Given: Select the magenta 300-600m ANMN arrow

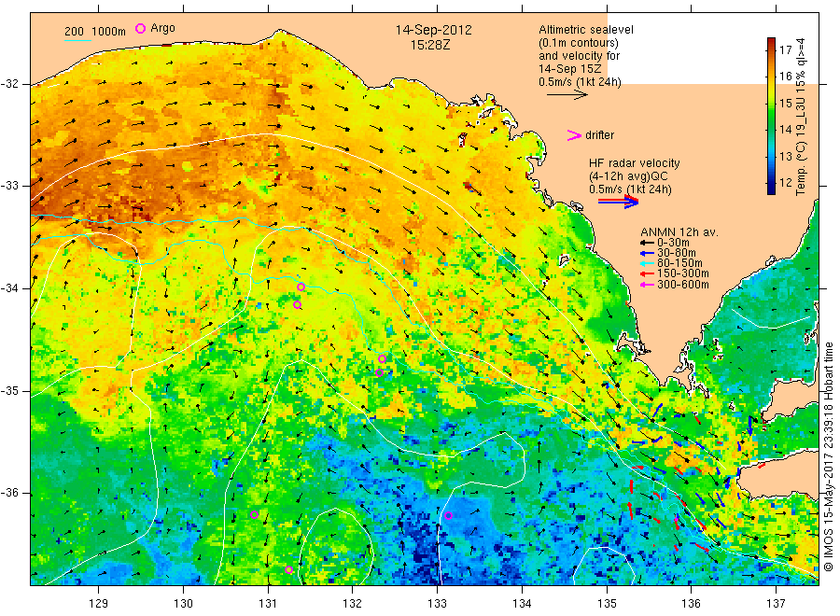Looking at the screenshot, I should tap(648, 285).
